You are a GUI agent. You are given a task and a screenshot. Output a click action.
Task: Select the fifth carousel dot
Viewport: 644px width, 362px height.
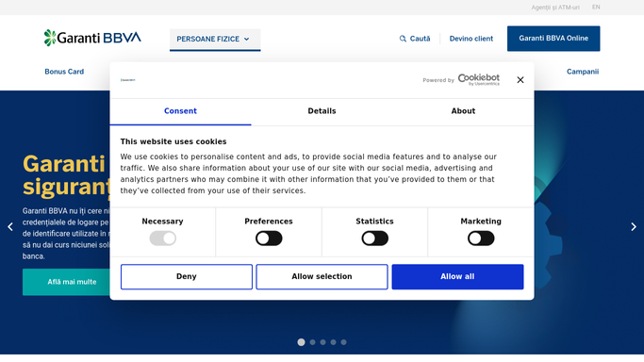point(344,342)
